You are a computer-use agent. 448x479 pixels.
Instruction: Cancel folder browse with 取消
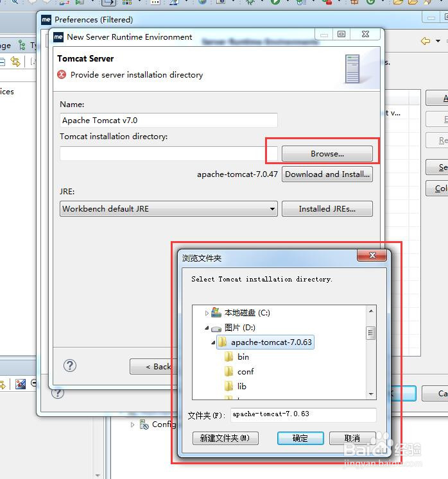[x=352, y=439]
